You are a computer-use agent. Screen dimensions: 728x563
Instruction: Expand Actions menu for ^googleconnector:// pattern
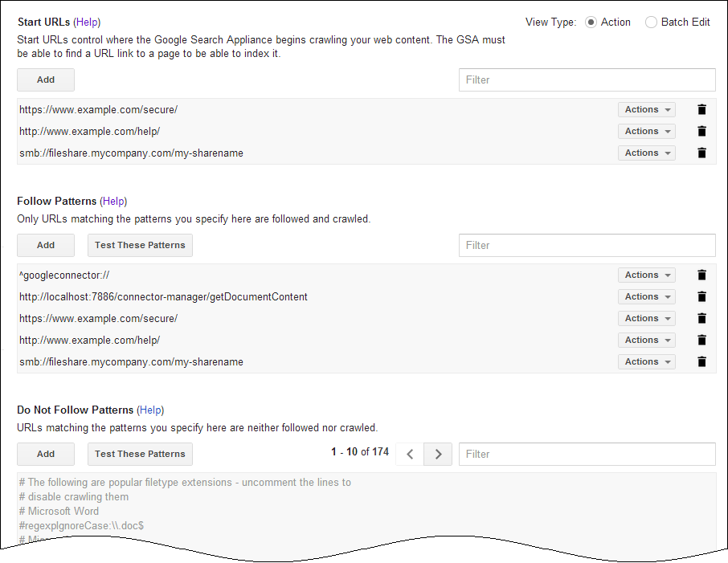click(x=646, y=275)
